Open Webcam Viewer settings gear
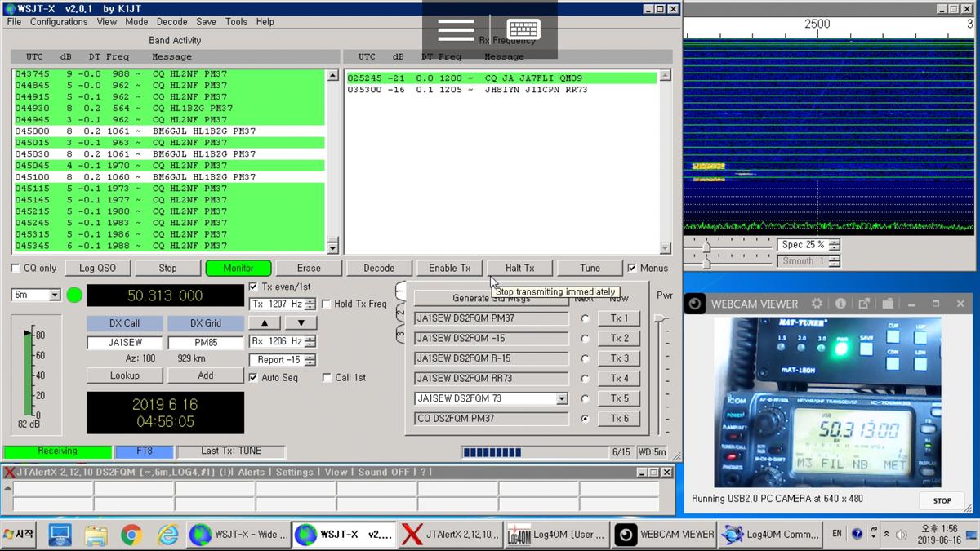This screenshot has height=551, width=980. [817, 304]
